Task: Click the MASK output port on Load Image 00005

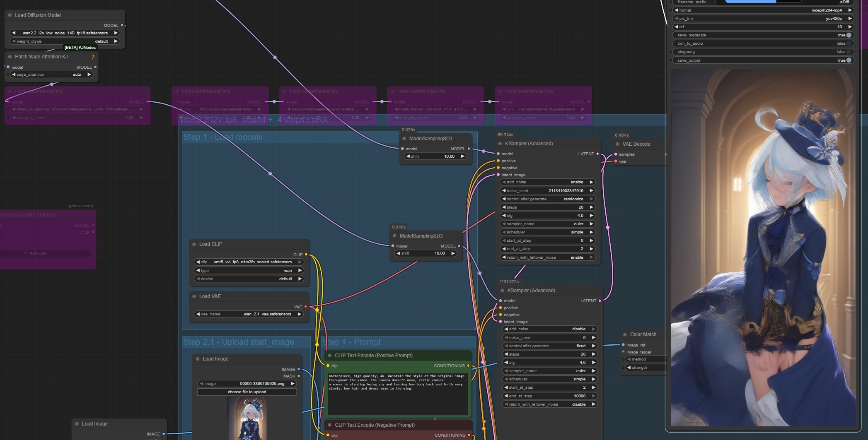Action: 299,376
